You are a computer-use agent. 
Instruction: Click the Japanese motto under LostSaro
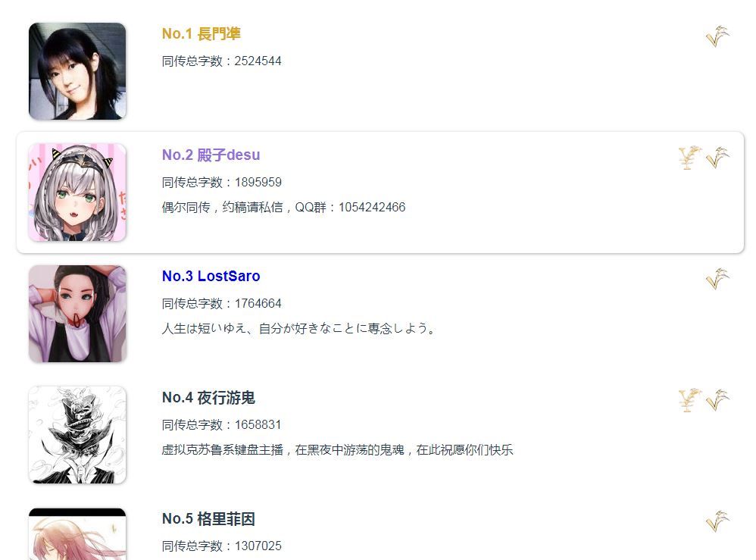click(x=299, y=328)
